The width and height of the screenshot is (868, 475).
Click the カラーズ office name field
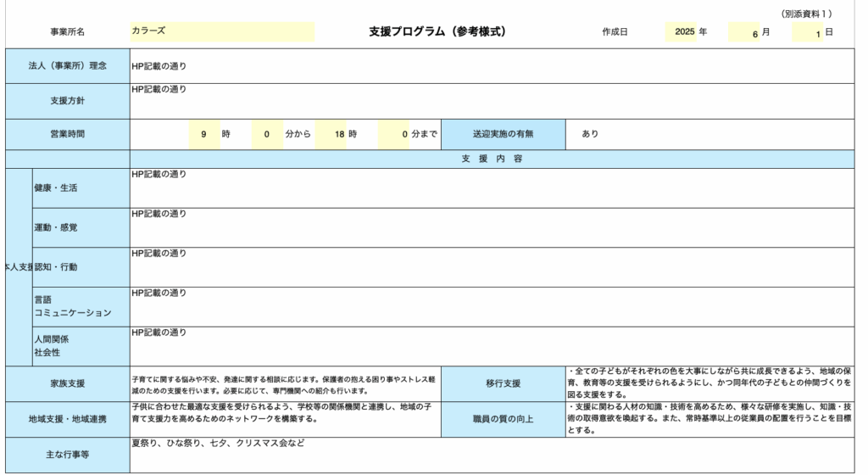(222, 31)
